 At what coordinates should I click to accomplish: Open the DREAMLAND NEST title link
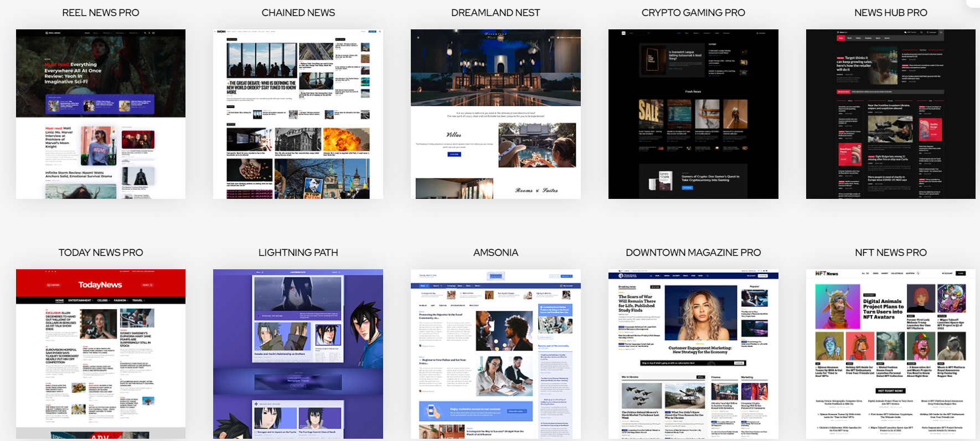coord(496,13)
